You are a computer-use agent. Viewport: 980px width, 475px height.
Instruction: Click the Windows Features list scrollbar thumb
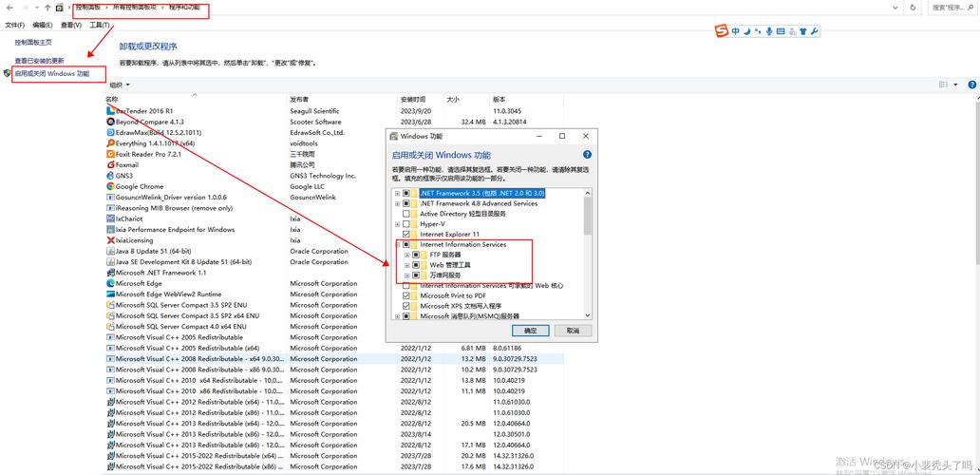[x=588, y=216]
